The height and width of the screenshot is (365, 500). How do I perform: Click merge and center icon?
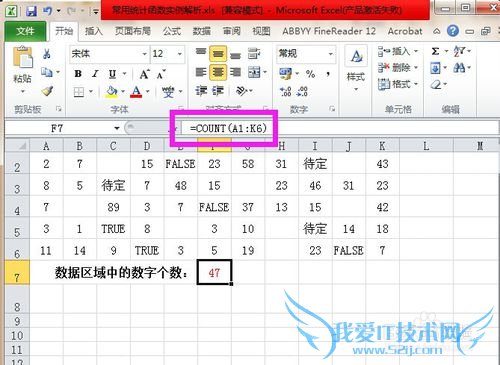pyautogui.click(x=254, y=72)
